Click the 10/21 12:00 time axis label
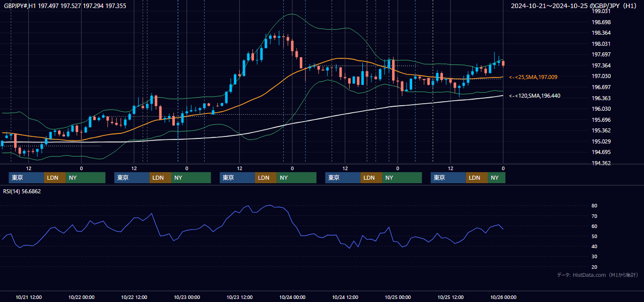Viewport: 644px width, 302px height. pyautogui.click(x=29, y=297)
